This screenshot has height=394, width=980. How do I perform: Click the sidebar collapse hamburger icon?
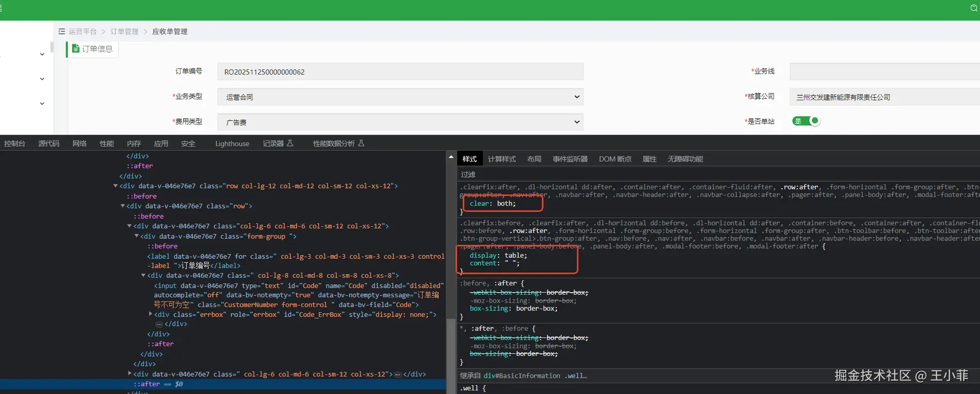point(62,31)
